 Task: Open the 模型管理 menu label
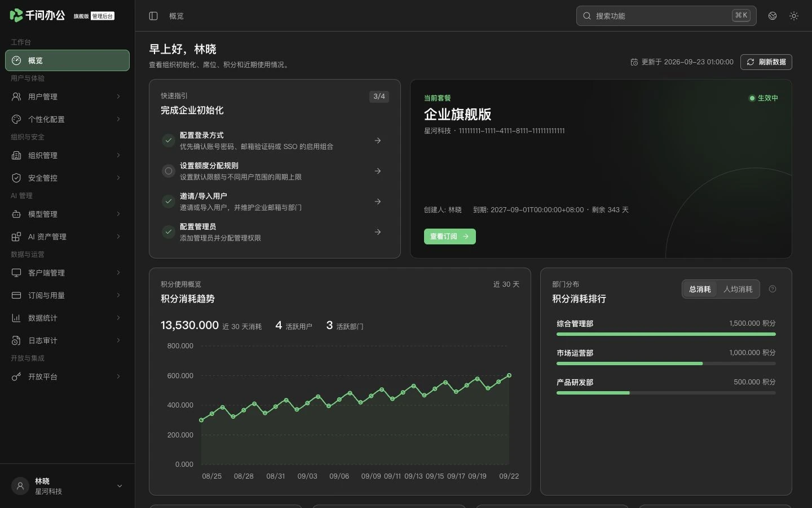coord(43,214)
